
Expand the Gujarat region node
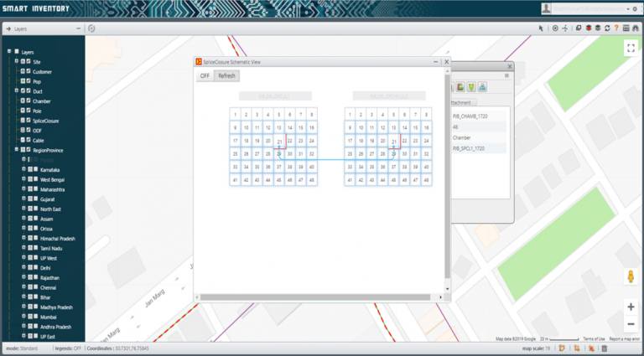23,199
